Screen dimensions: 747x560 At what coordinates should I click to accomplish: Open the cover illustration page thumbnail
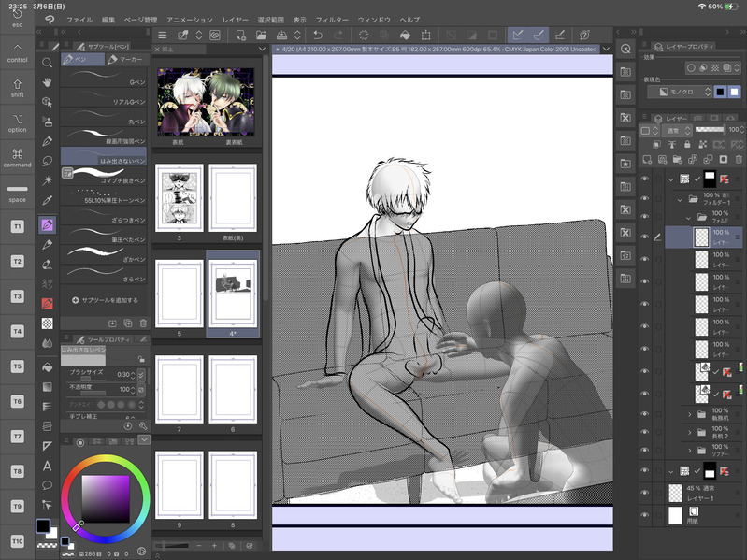(206, 102)
